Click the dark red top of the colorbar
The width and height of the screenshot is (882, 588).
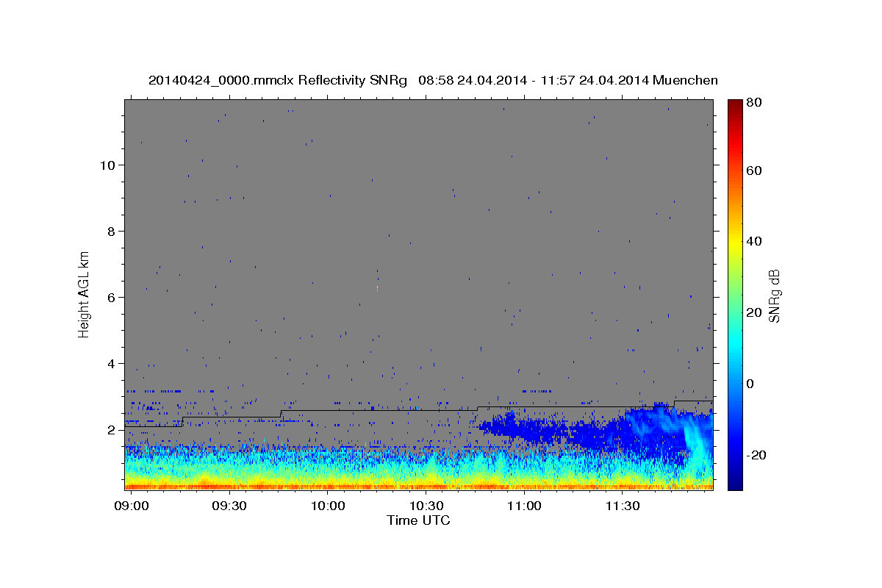tap(734, 104)
